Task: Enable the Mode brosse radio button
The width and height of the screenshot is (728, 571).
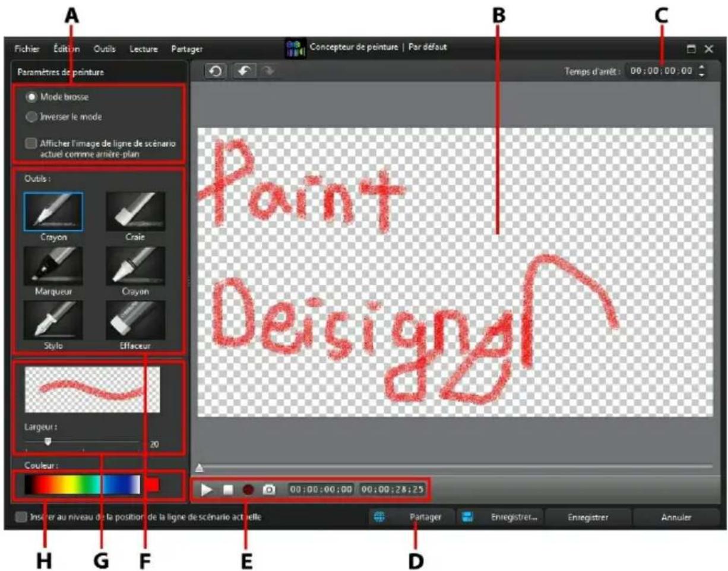Action: [x=32, y=97]
